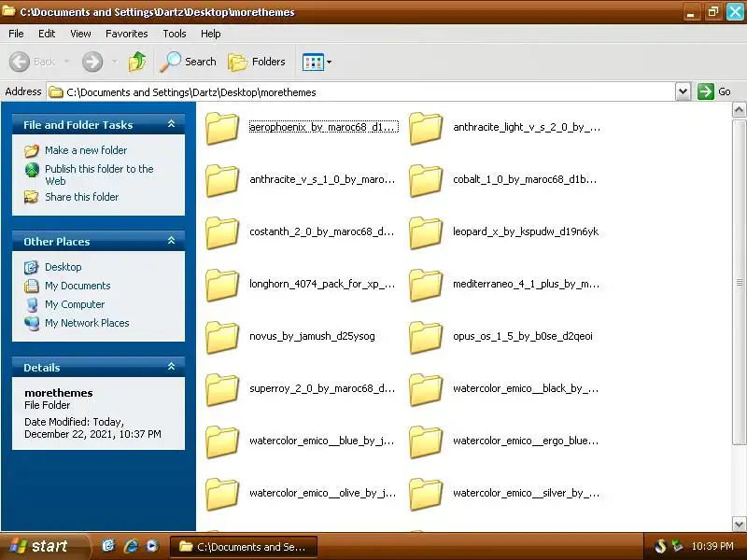Open My Network Places link
This screenshot has height=560, width=747.
(x=87, y=323)
